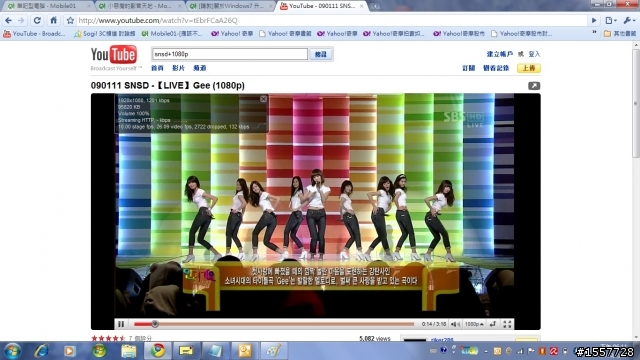The image size is (640, 360).
Task: Click the YouTube logo
Action: pyautogui.click(x=114, y=55)
